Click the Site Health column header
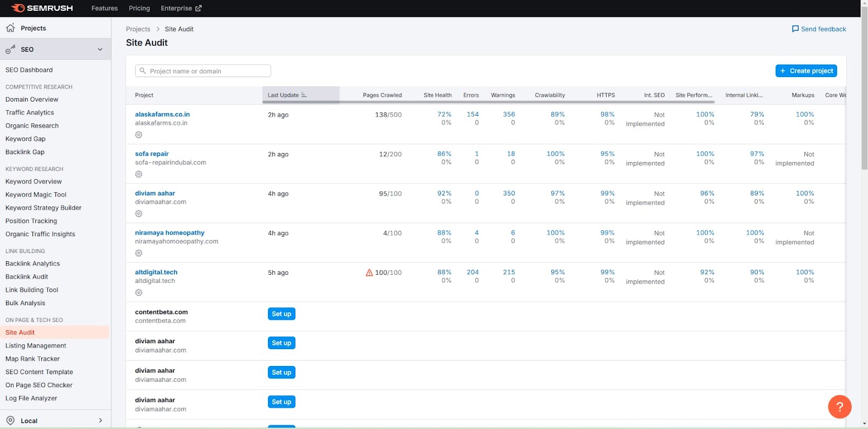This screenshot has height=429, width=868. [x=438, y=95]
